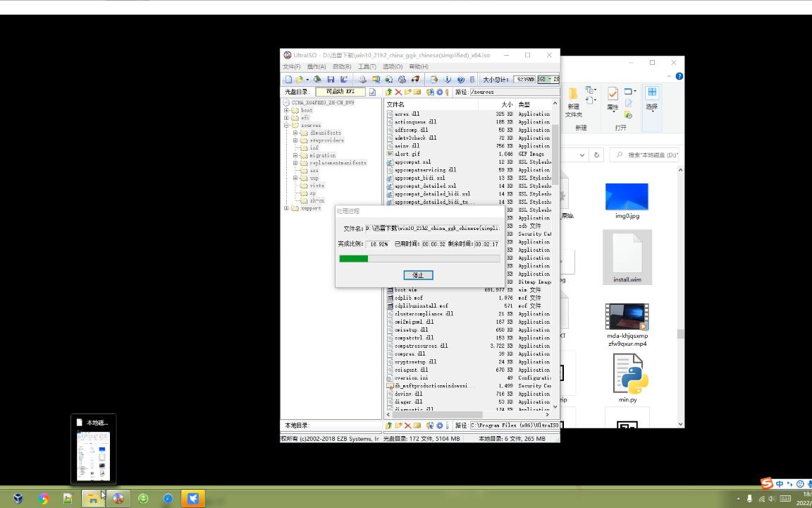812x508 pixels.
Task: Toggle the checkbox beside 可启动 EFI label
Action: [374, 92]
